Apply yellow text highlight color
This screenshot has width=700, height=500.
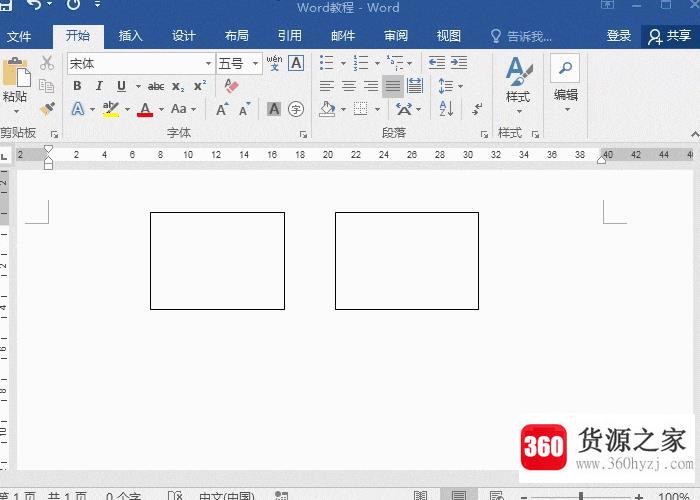111,109
